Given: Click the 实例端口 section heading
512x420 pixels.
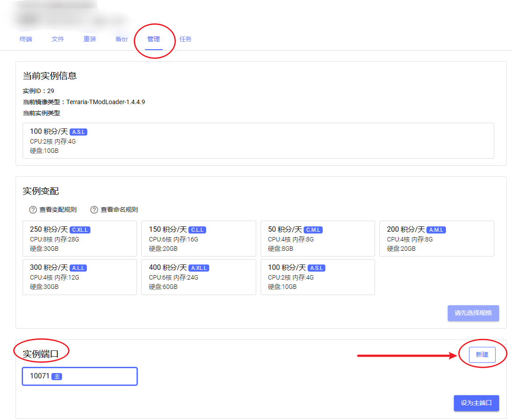Looking at the screenshot, I should (x=41, y=354).
